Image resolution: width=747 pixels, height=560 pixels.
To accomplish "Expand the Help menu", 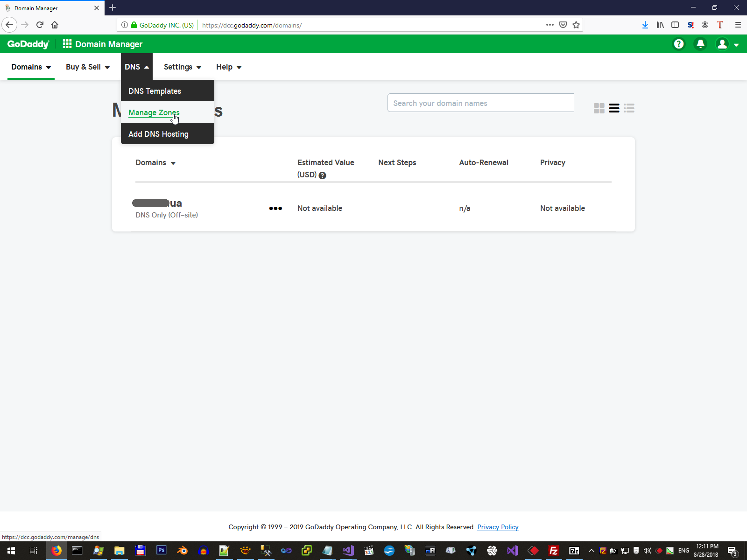I will point(229,67).
